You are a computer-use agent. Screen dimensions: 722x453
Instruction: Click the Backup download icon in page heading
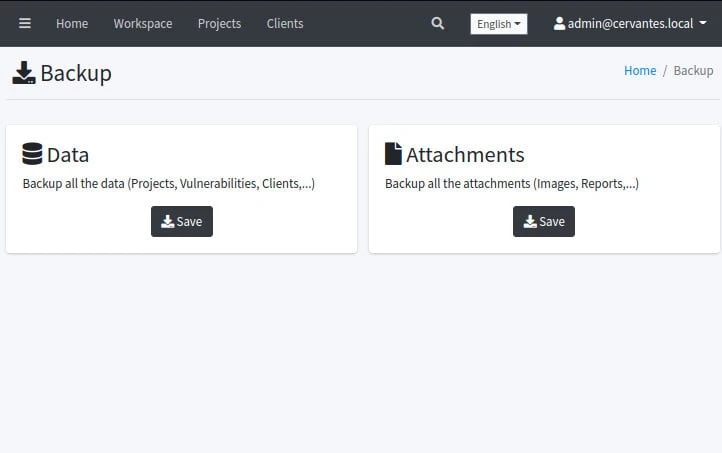pos(24,73)
